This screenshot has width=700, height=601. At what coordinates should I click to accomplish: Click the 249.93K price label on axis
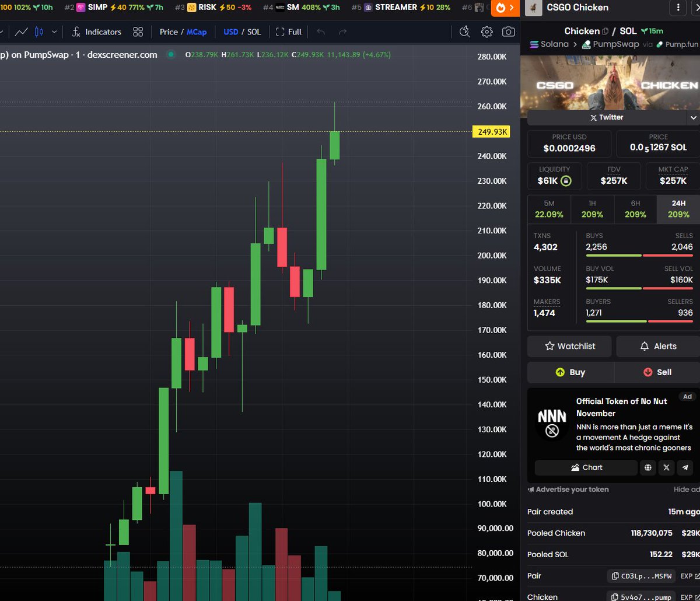pyautogui.click(x=491, y=132)
